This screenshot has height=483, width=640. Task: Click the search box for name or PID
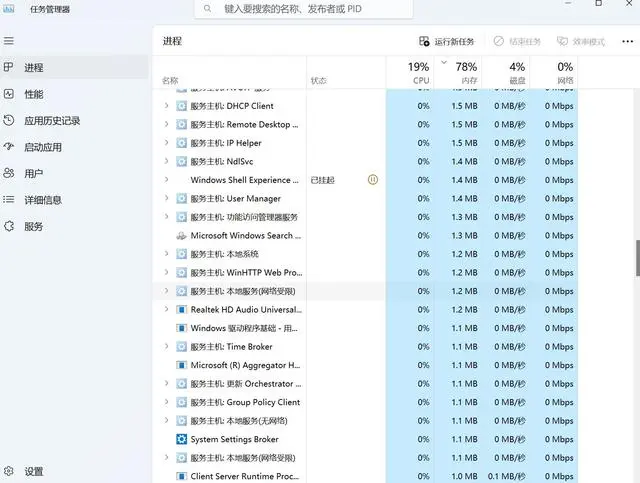tap(304, 9)
